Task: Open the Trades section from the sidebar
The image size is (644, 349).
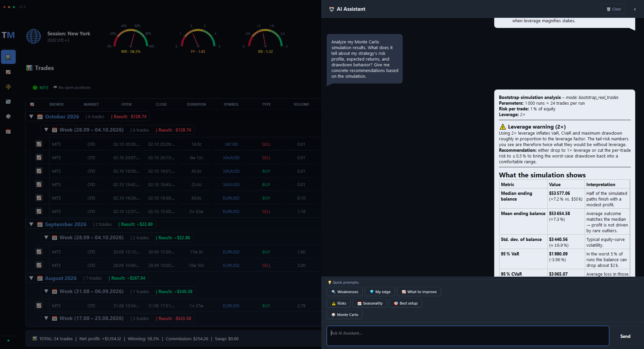Action: [x=8, y=57]
